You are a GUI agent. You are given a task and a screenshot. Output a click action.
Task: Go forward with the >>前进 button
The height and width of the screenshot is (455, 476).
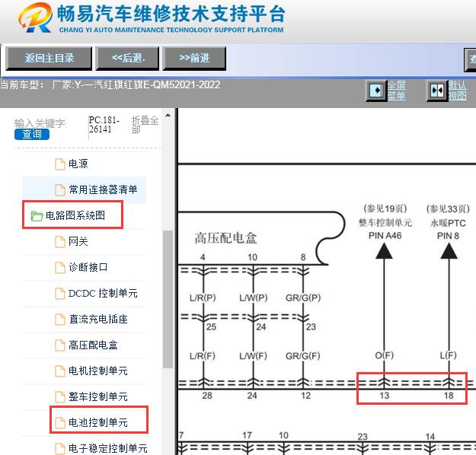coord(194,59)
